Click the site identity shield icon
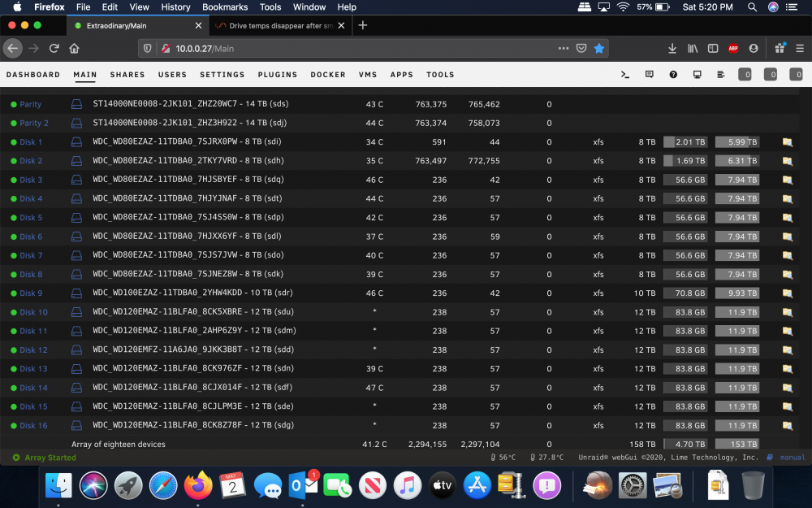The image size is (812, 508). coord(148,48)
